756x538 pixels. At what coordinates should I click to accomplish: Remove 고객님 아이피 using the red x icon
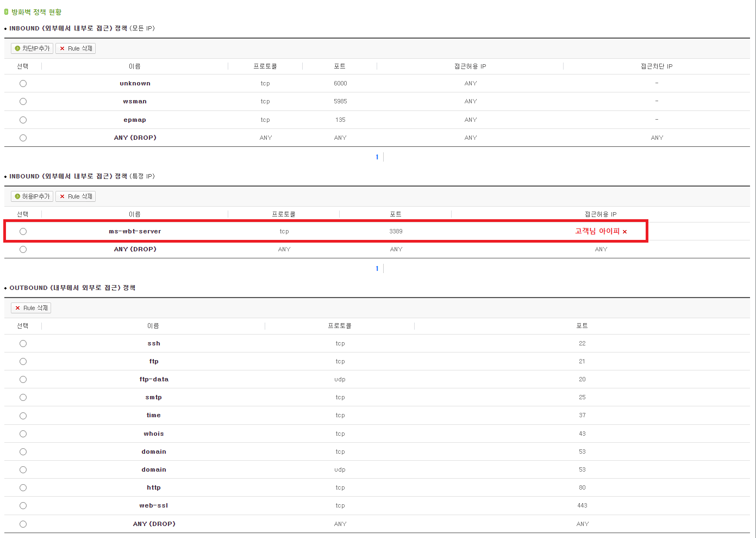(624, 231)
